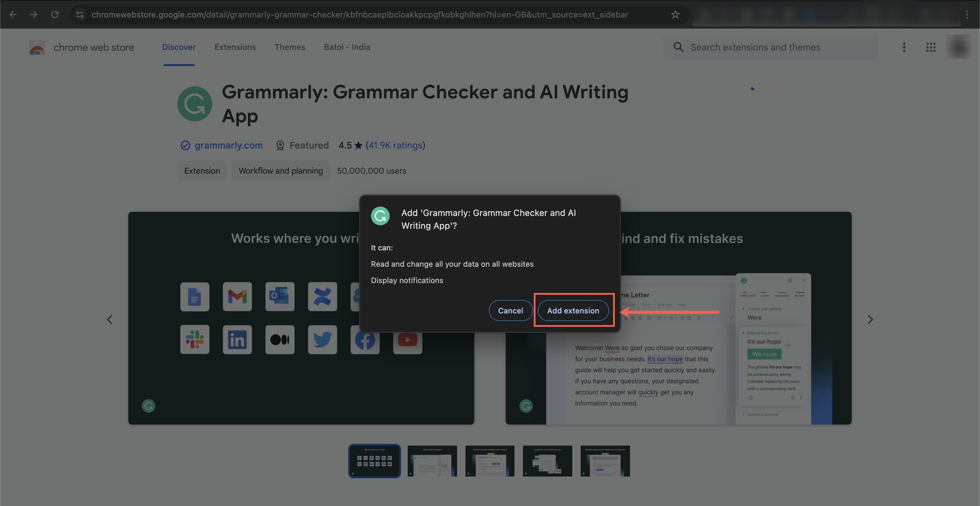Select third carousel thumbnail
The height and width of the screenshot is (506, 980).
tap(490, 461)
